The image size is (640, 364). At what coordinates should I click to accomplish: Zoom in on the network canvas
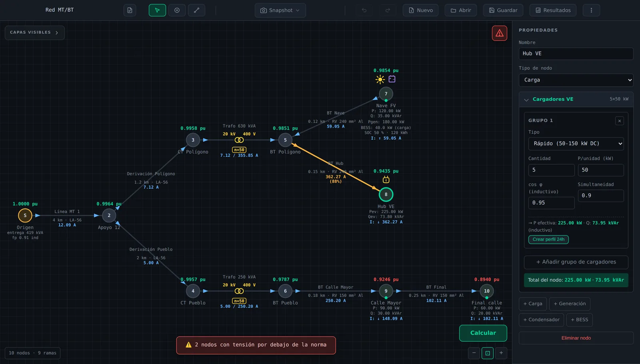[x=501, y=353]
